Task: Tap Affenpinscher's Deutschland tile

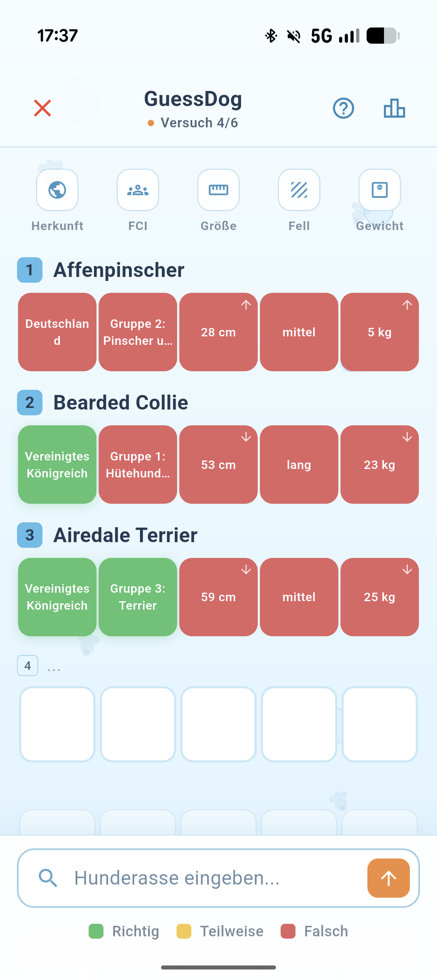Action: pyautogui.click(x=57, y=332)
